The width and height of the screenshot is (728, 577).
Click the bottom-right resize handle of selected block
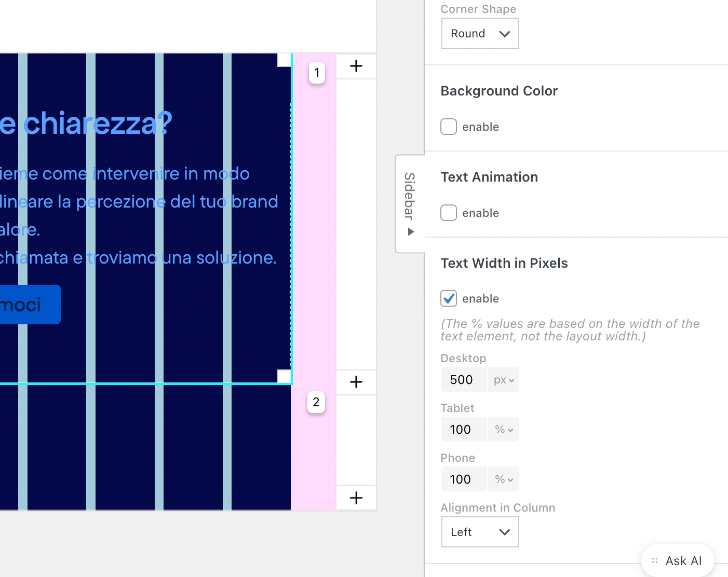285,376
